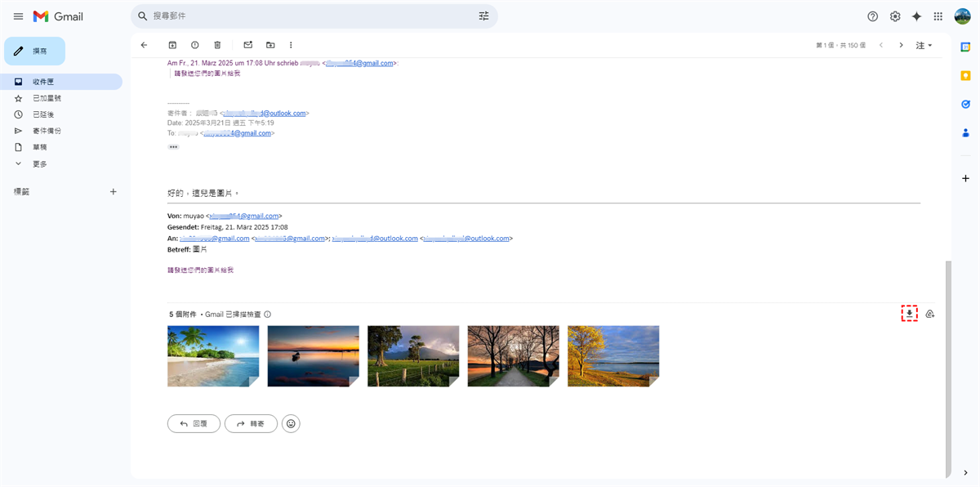
Task: Add all attachments to Google Drive
Action: (929, 314)
